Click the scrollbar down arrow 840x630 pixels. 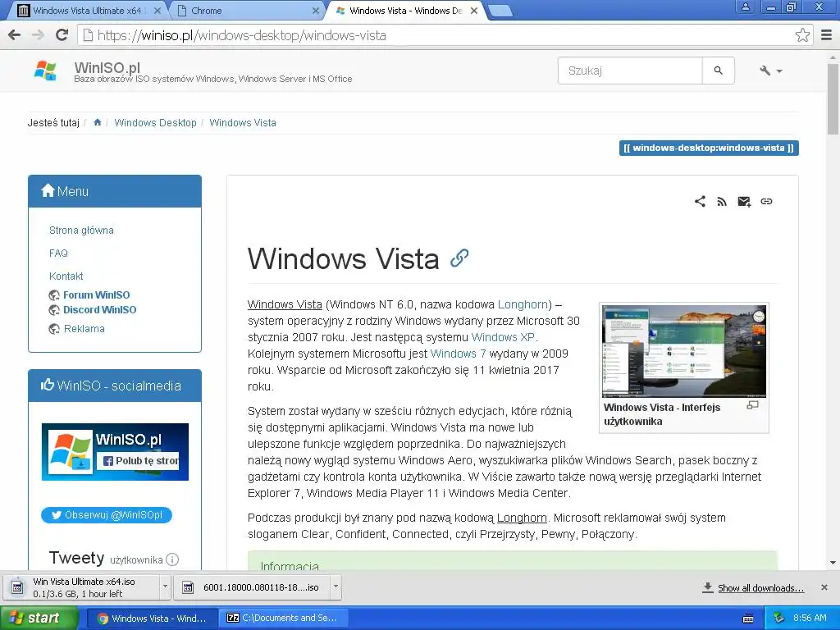click(x=833, y=563)
